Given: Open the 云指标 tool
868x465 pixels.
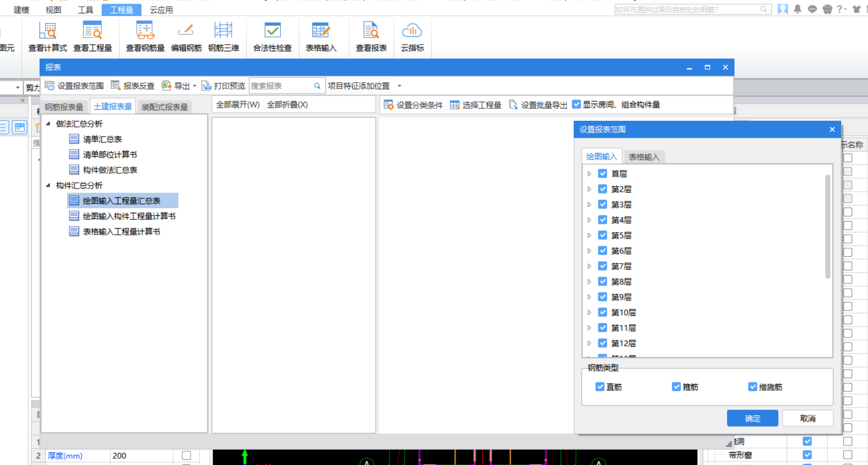Looking at the screenshot, I should click(x=412, y=37).
